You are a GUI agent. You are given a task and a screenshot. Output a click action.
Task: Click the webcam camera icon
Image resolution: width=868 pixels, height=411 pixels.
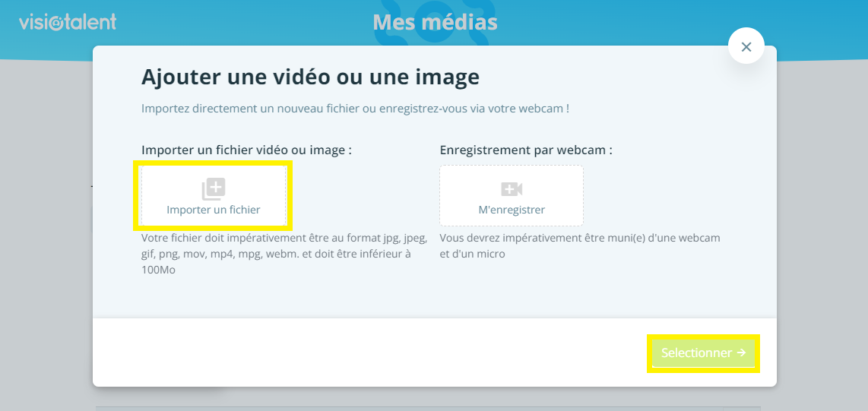pyautogui.click(x=512, y=189)
